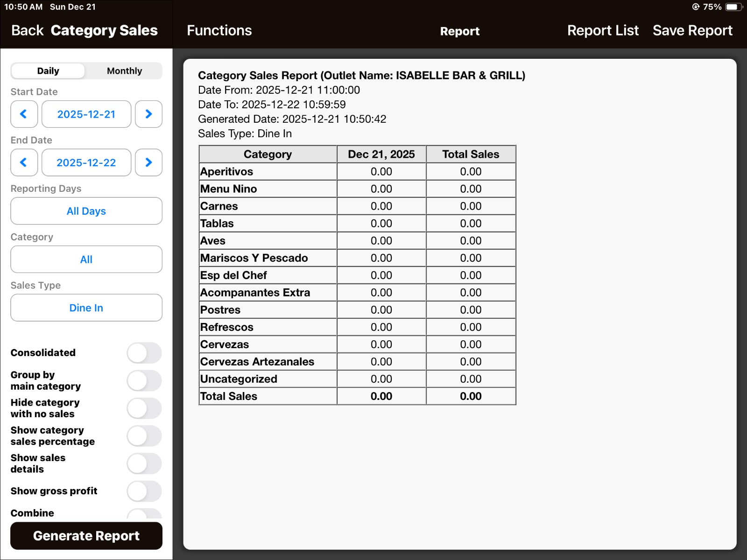Switch to the Monthly tab
Image resolution: width=747 pixels, height=560 pixels.
(124, 71)
